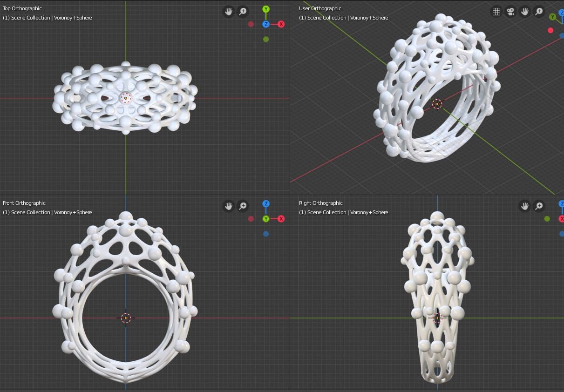Click the pan hand icon in User Orthographic view
This screenshot has height=392, width=564.
pos(525,12)
